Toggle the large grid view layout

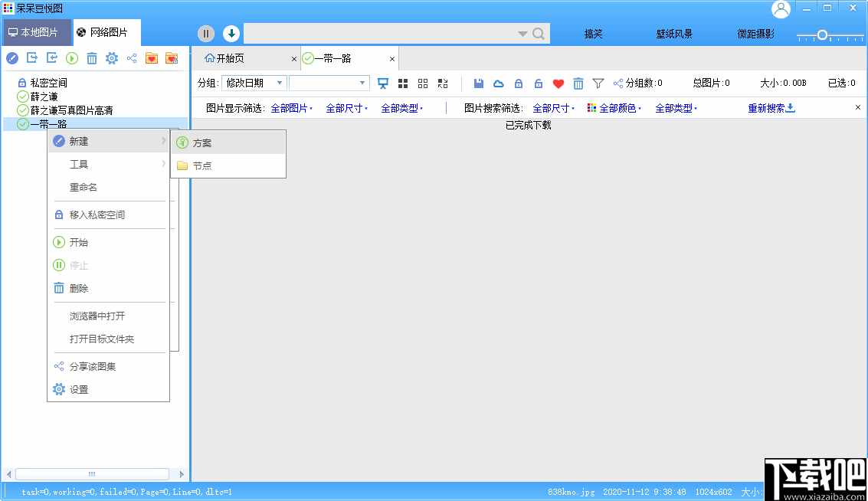pos(403,83)
